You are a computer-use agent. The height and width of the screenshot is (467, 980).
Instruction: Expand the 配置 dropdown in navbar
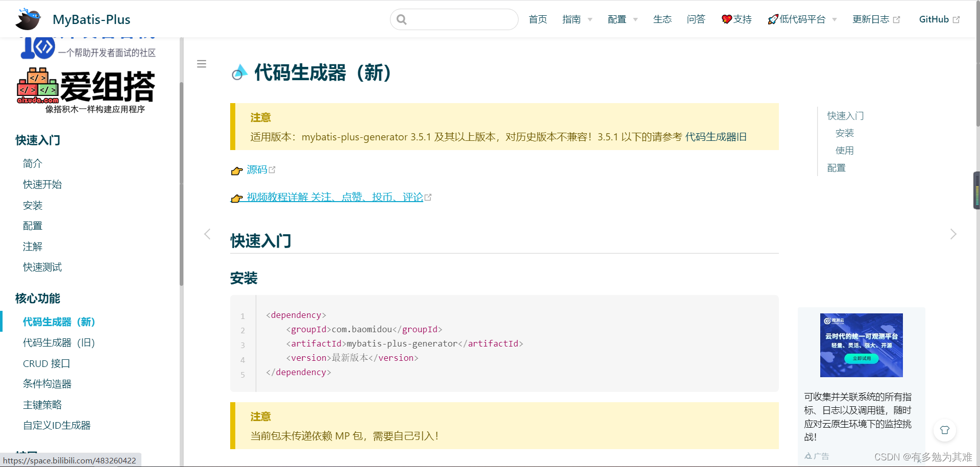click(623, 19)
